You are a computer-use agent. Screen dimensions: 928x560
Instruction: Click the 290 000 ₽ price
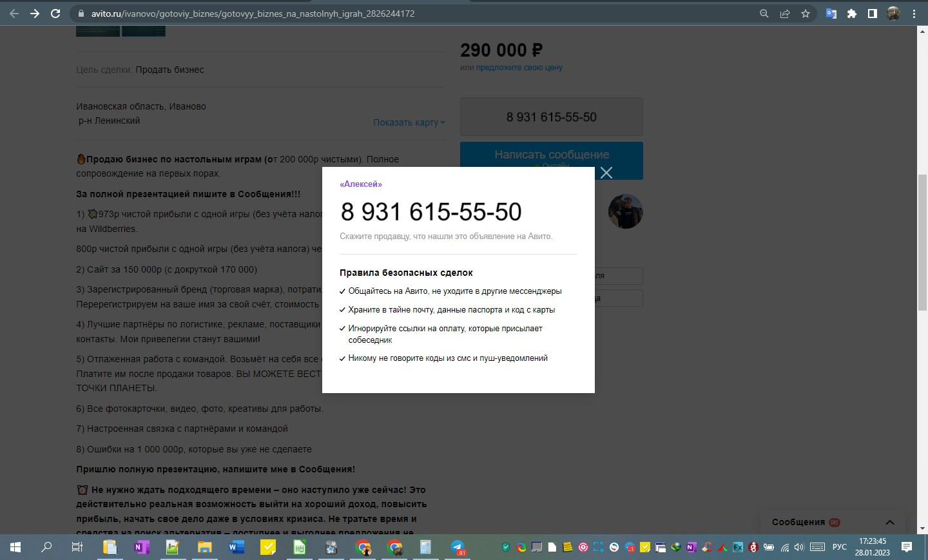(501, 50)
